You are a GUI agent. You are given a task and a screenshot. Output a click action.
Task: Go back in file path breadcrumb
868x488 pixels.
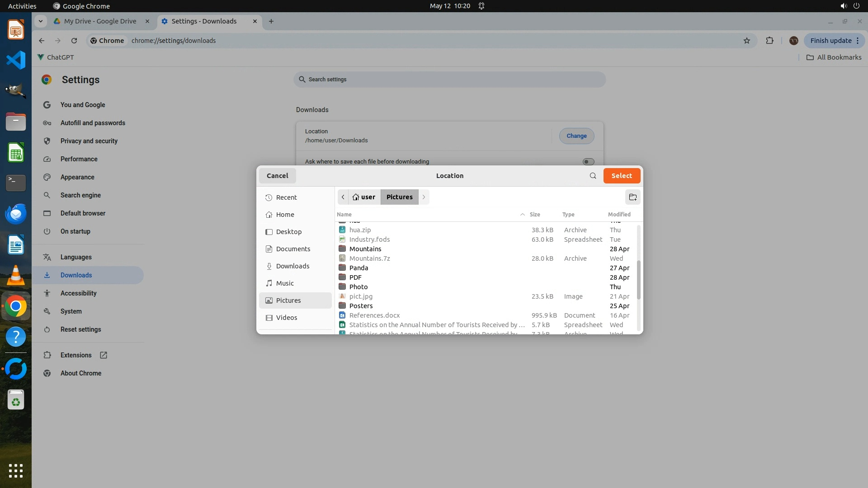343,197
